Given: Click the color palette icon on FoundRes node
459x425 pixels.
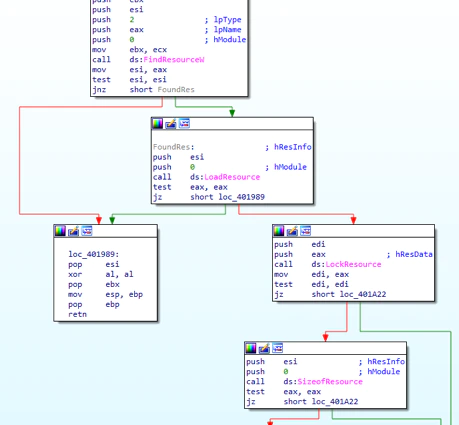Looking at the screenshot, I should pyautogui.click(x=157, y=124).
